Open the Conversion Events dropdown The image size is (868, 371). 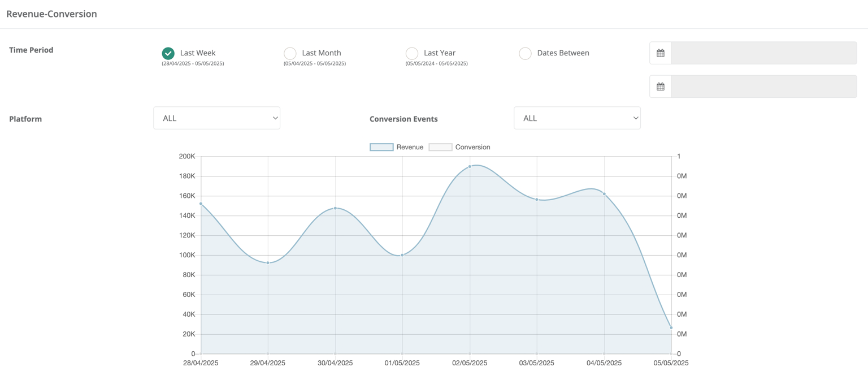coord(576,118)
